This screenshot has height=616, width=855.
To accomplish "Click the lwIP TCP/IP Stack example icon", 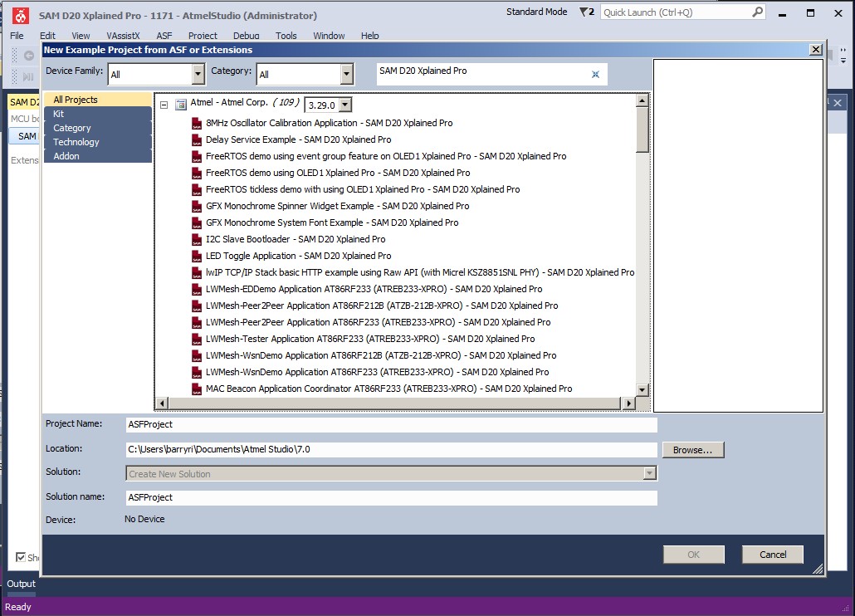I will 197,273.
